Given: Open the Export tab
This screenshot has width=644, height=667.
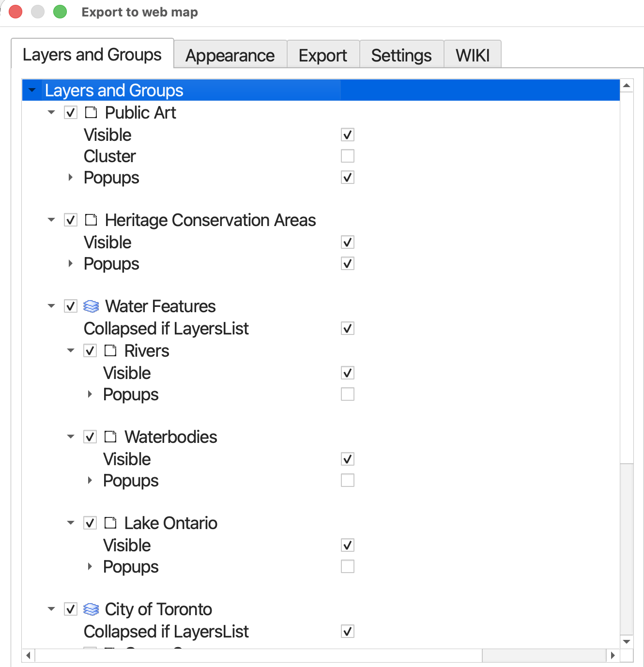Looking at the screenshot, I should (322, 56).
